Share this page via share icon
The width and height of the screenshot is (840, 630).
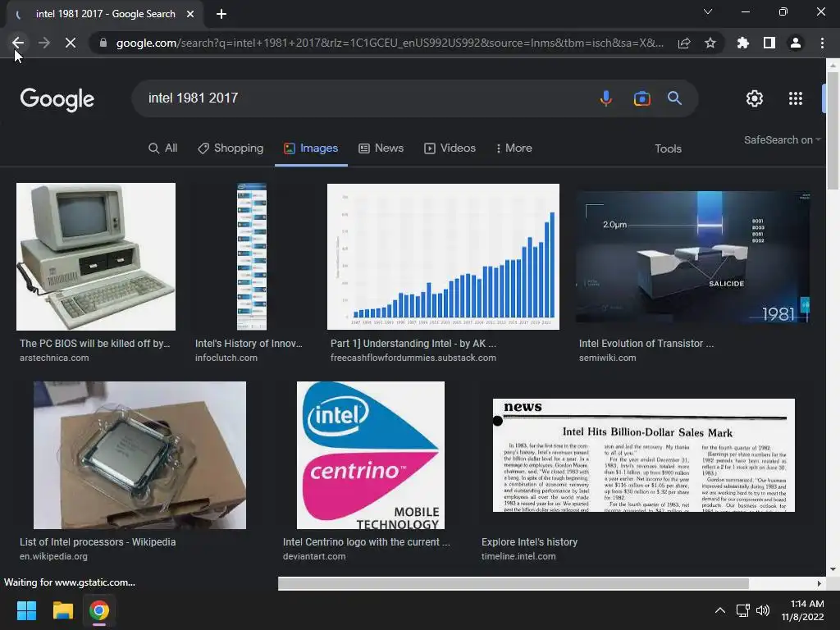tap(684, 43)
